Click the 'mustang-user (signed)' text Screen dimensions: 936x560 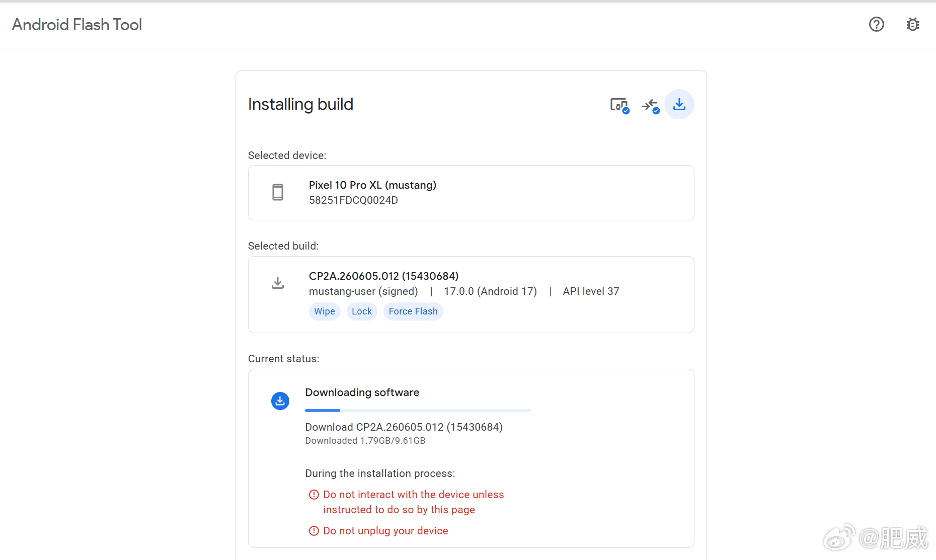pos(363,291)
